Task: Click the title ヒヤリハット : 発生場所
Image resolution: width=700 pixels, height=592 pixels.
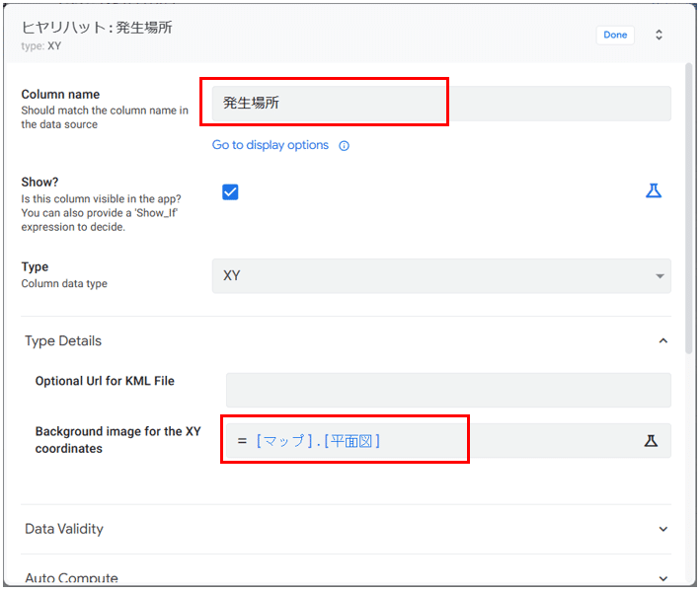Action: tap(97, 28)
